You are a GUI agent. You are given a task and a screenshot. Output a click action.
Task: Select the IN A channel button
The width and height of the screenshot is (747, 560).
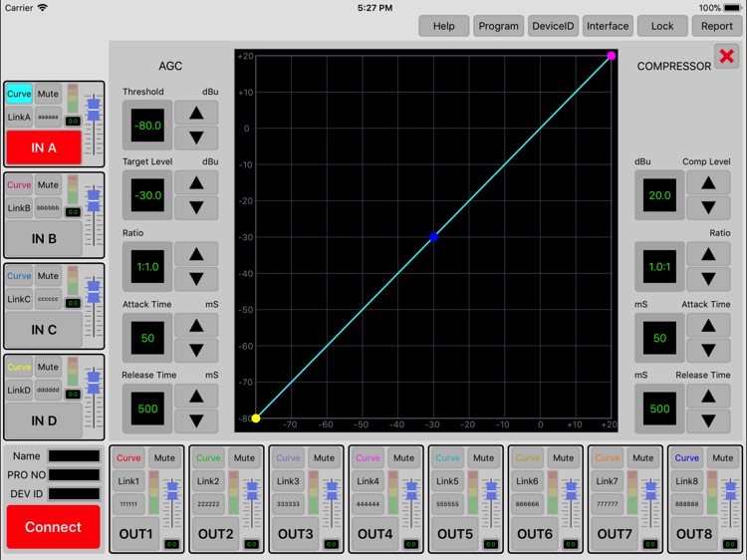point(44,147)
